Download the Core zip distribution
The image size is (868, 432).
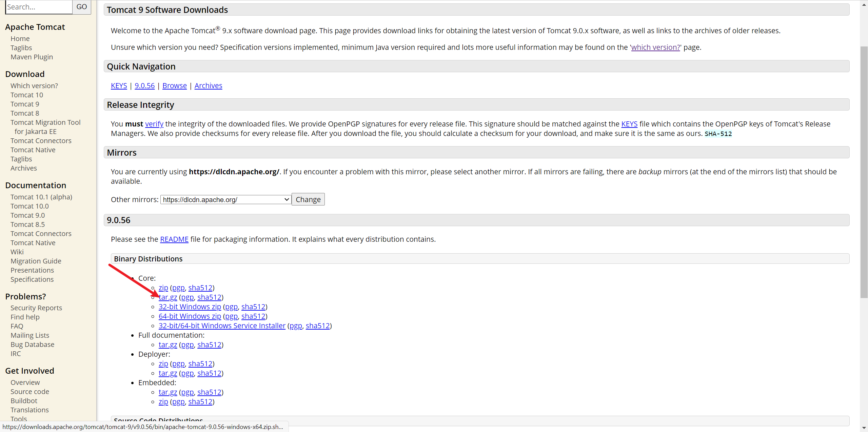point(163,288)
